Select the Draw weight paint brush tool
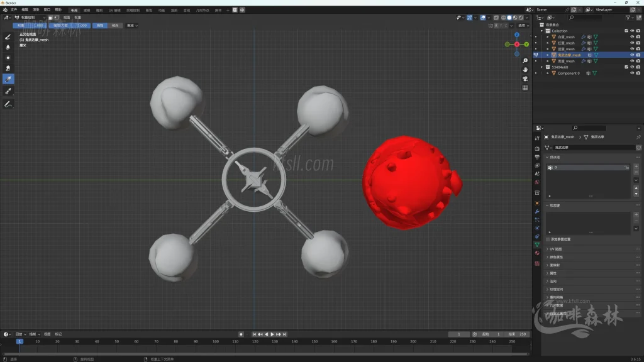The image size is (644, 362). pos(8,36)
